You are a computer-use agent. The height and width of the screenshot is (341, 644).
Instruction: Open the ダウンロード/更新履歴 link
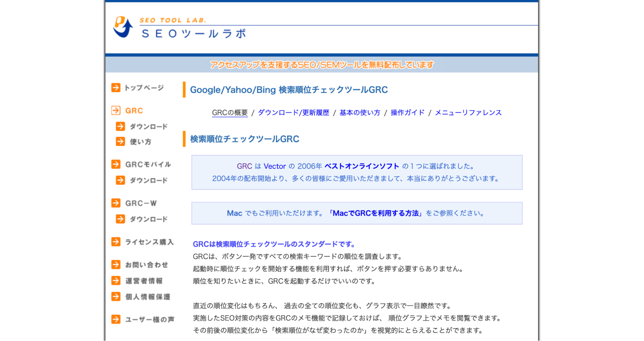[x=293, y=113]
